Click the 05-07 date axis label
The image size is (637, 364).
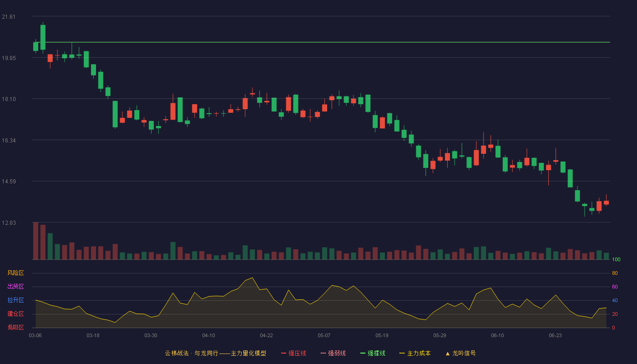pyautogui.click(x=324, y=335)
